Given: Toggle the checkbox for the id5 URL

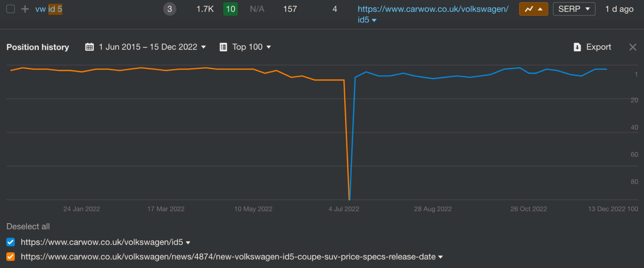Looking at the screenshot, I should coord(11,242).
